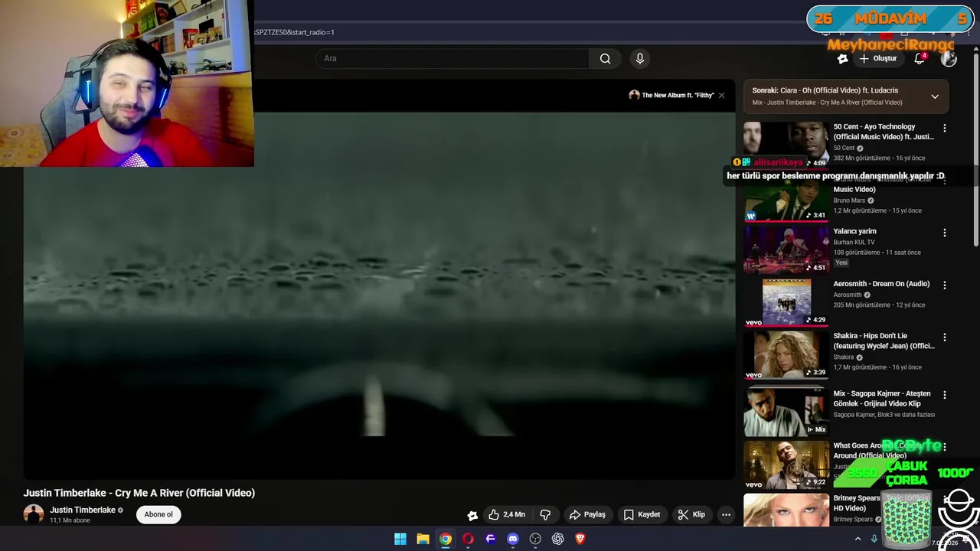980x551 pixels.
Task: Dislike the video with thumbs down
Action: coord(545,514)
